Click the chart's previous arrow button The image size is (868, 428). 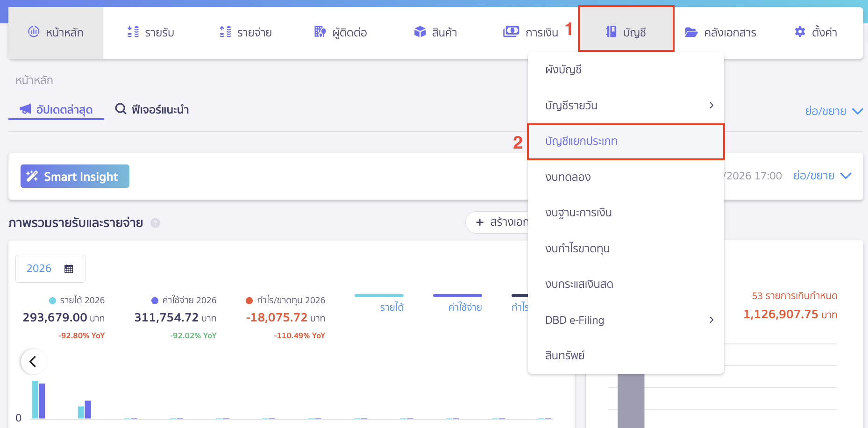[33, 362]
